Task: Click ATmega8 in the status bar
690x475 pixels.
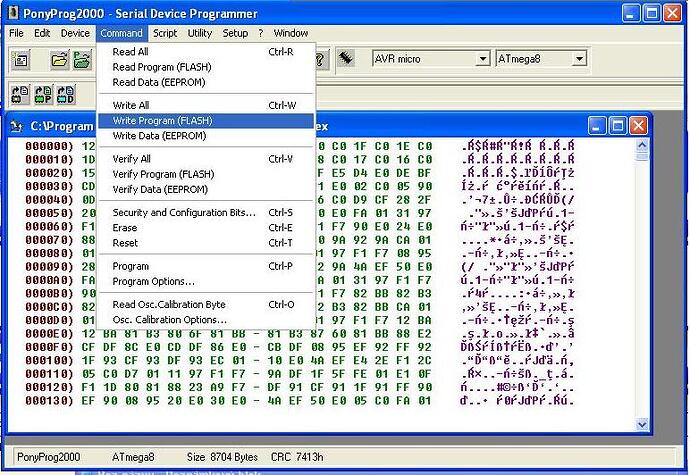Action: (133, 457)
